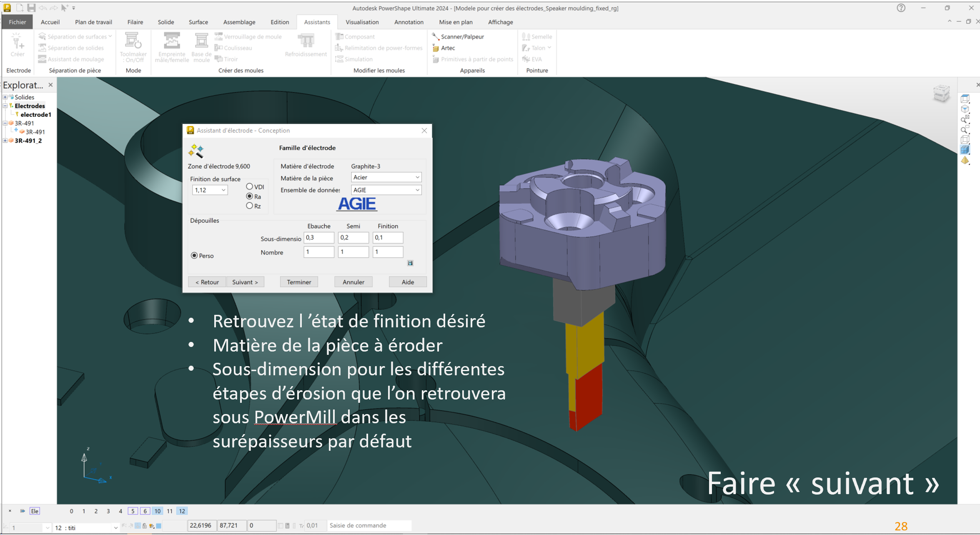Close the Assistant d'électrode dialog

pyautogui.click(x=424, y=131)
